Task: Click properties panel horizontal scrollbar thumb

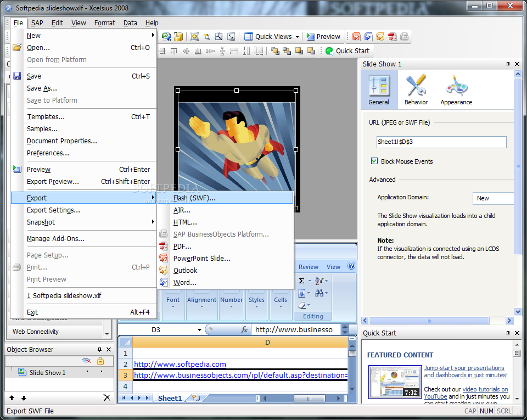Action: click(429, 321)
